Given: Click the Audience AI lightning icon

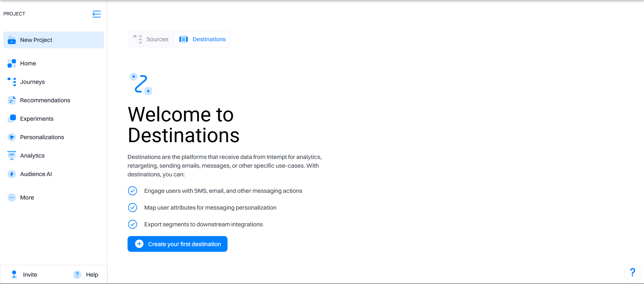Looking at the screenshot, I should tap(12, 174).
